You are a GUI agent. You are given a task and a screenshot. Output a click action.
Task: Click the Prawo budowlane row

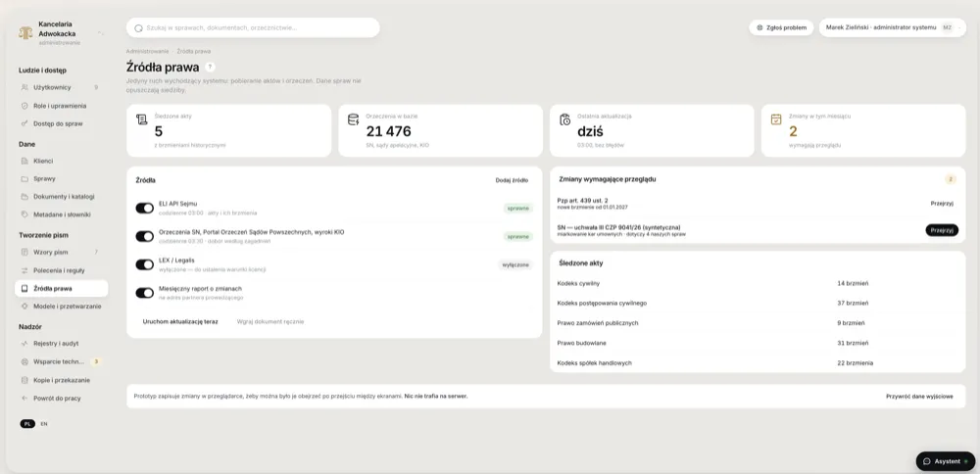coord(758,344)
